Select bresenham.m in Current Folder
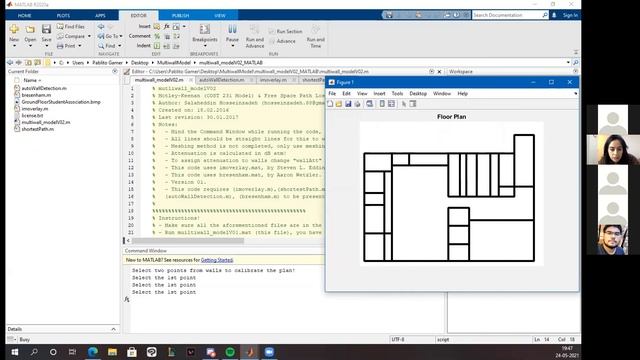Screen dimensions: 640x360 [x=36, y=95]
